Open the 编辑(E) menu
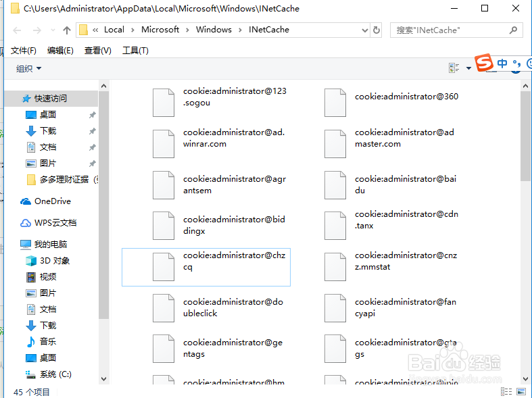 pyautogui.click(x=60, y=51)
